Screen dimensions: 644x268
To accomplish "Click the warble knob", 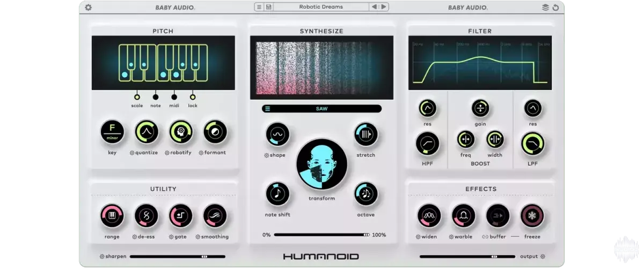I will point(464,216).
